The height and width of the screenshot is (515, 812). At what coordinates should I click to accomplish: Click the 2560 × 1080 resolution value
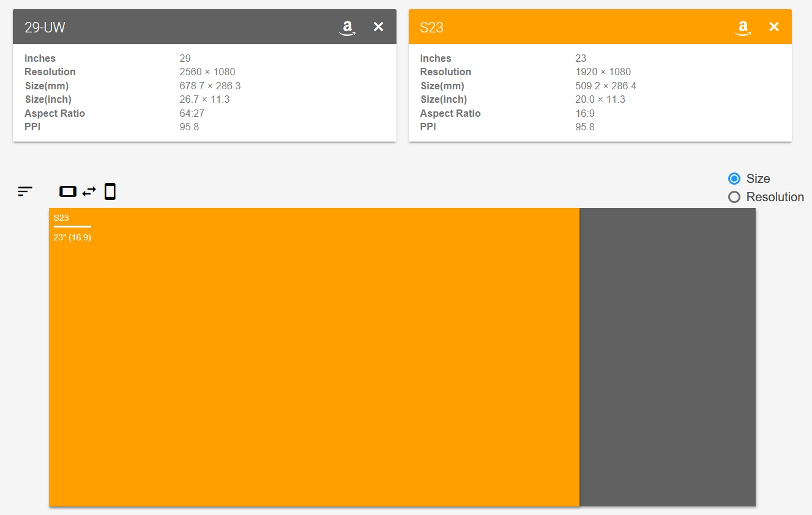(x=207, y=72)
